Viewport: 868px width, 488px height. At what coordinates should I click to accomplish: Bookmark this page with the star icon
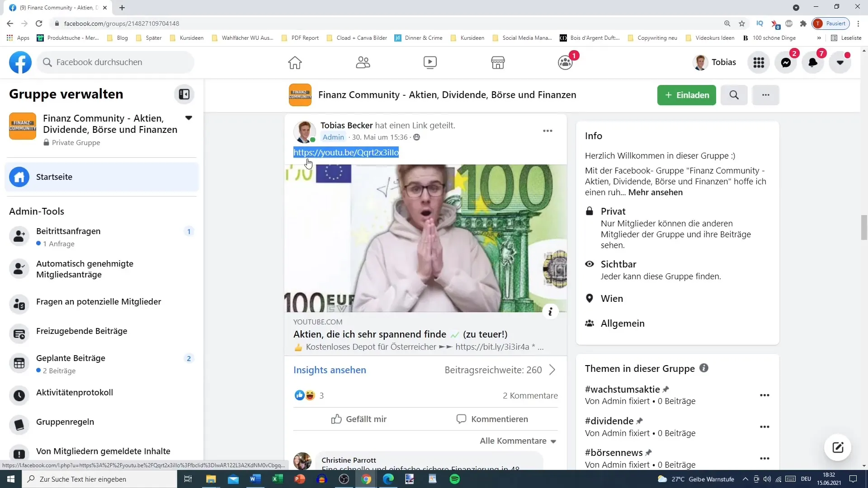(742, 23)
